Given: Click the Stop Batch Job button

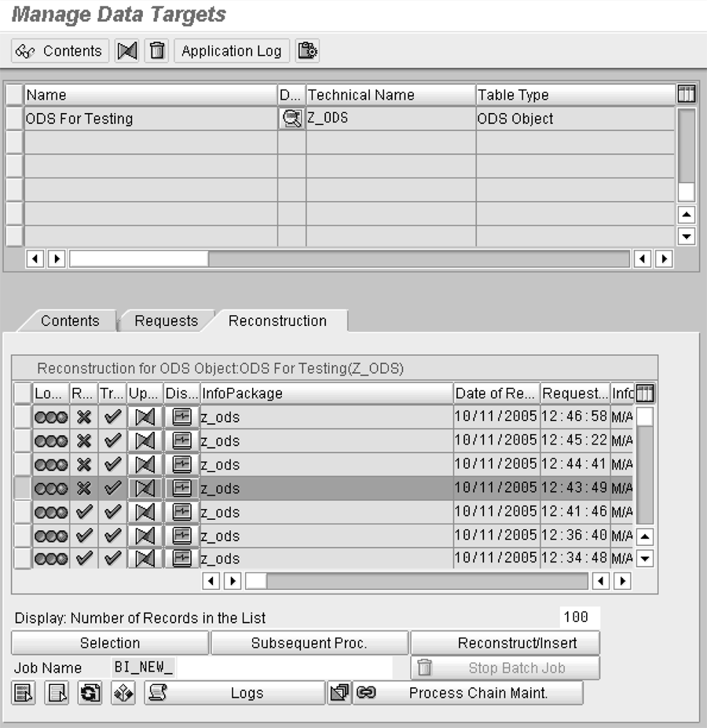Looking at the screenshot, I should [505, 668].
